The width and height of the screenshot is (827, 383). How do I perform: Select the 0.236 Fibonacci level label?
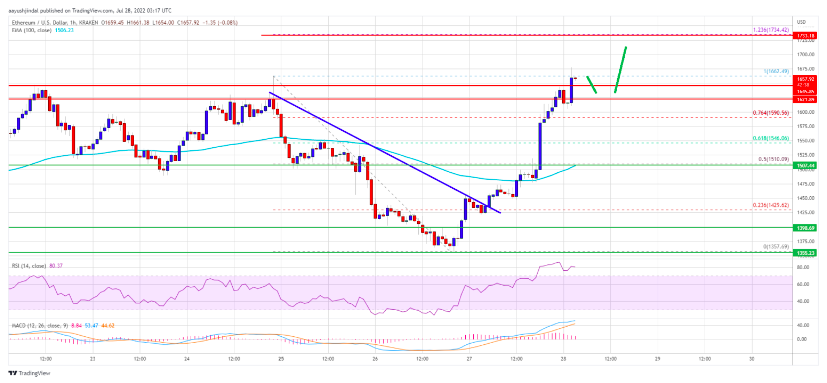(770, 206)
